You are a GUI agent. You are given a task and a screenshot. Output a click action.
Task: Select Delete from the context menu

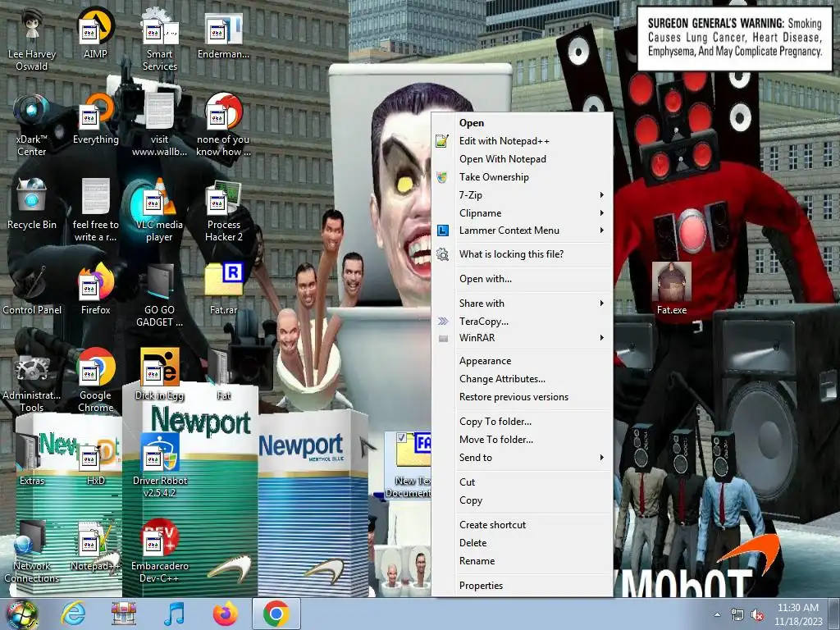tap(522, 543)
